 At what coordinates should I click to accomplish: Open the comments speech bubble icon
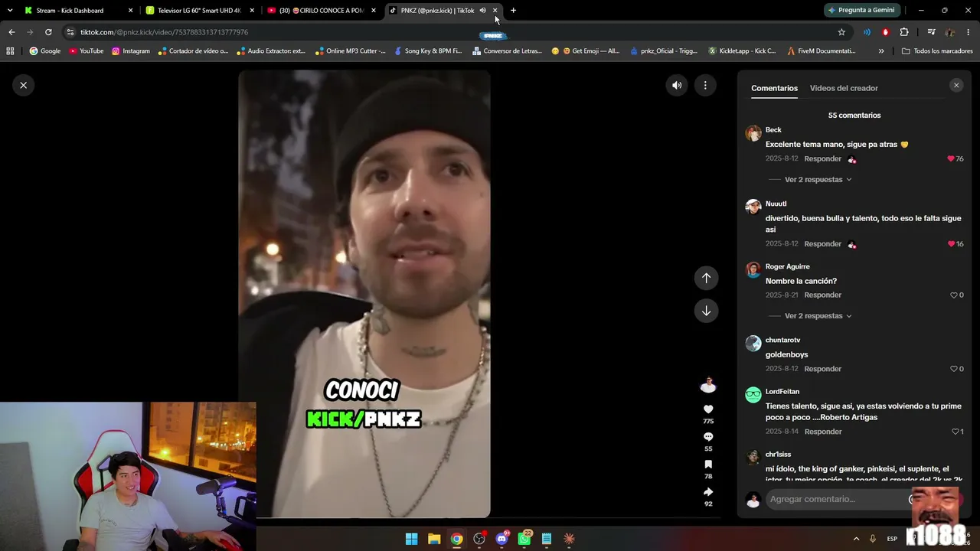pyautogui.click(x=708, y=437)
